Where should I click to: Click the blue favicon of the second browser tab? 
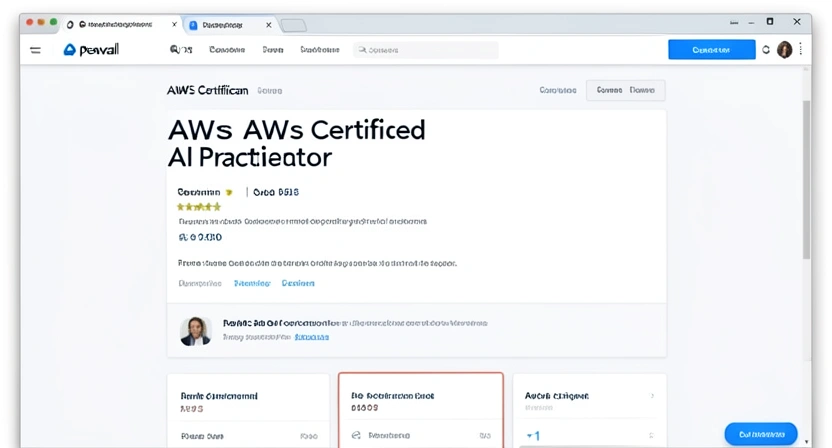click(193, 25)
